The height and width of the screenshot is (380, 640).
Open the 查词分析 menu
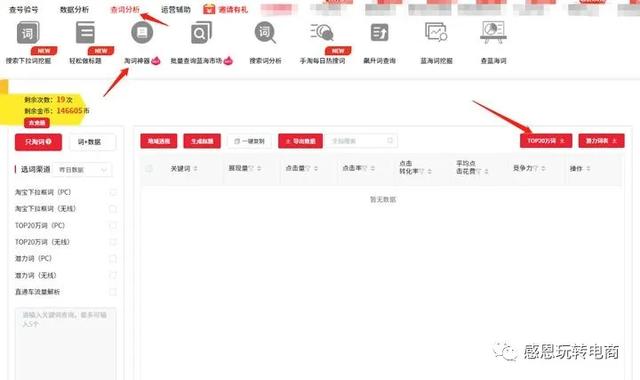tap(125, 9)
